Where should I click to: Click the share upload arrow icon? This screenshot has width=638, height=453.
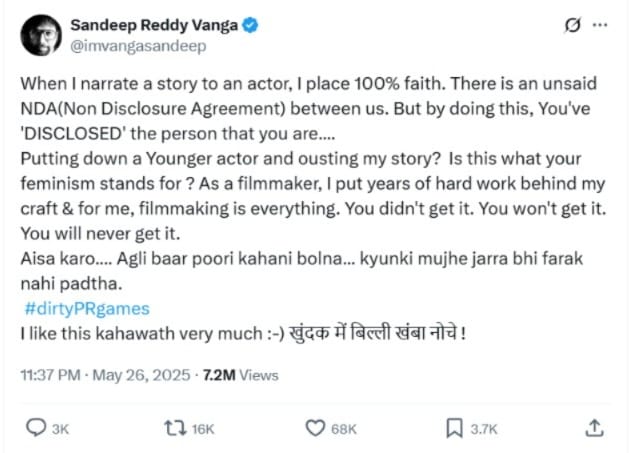[x=594, y=427]
